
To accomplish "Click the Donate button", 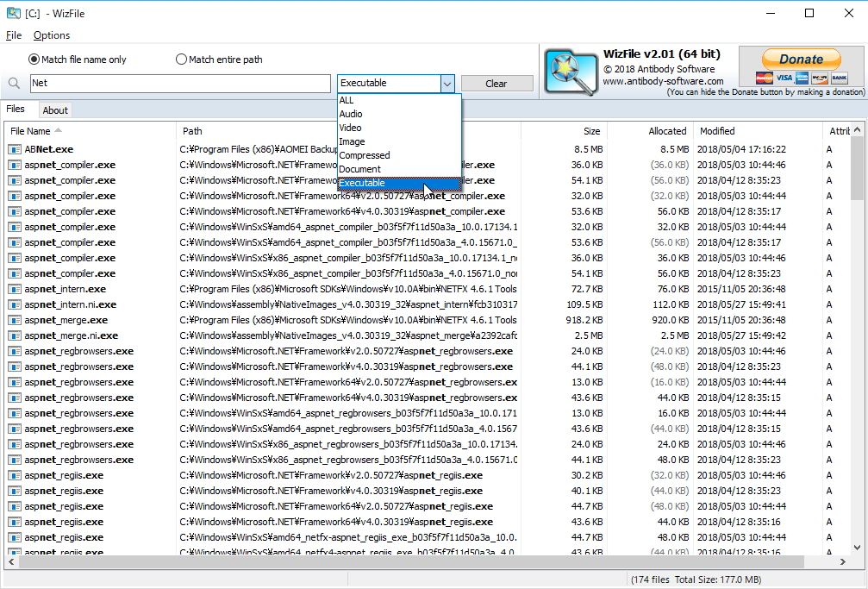I will coord(801,60).
